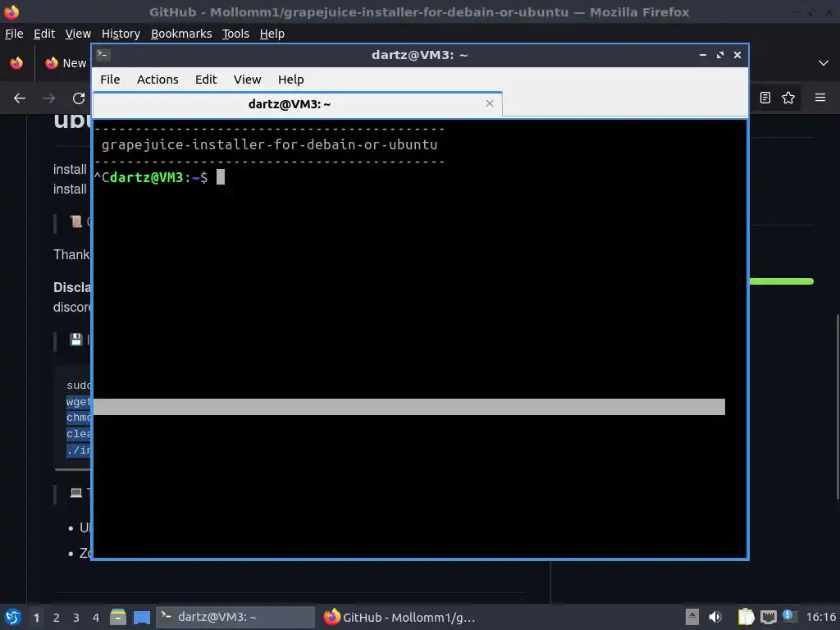Screen dimensions: 840x630
Task: Open the application launcher menu in taskbar
Action: [x=13, y=617]
